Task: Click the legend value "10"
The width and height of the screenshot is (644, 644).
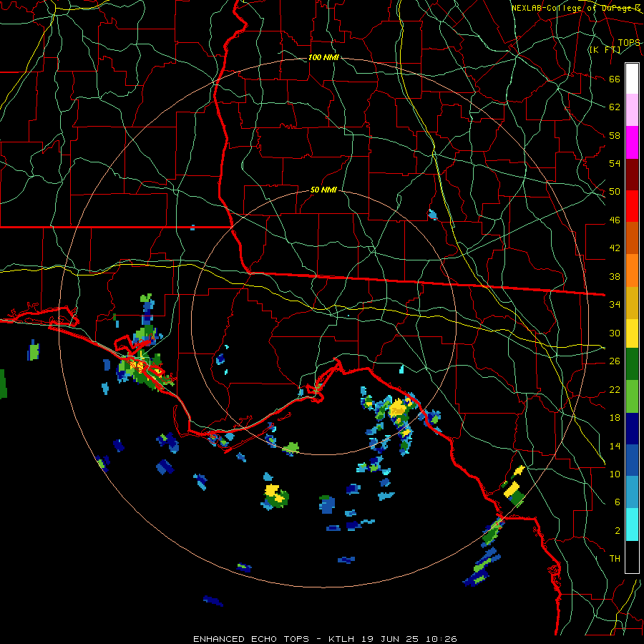Action: pos(615,474)
